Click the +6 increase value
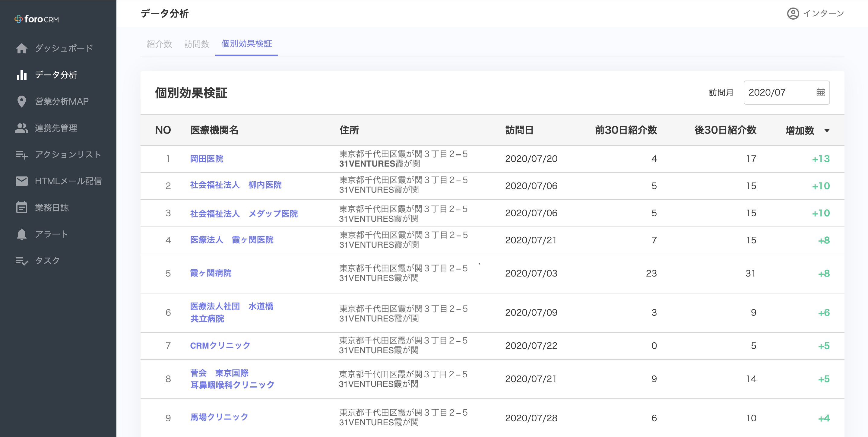Image resolution: width=868 pixels, height=437 pixels. 824,313
